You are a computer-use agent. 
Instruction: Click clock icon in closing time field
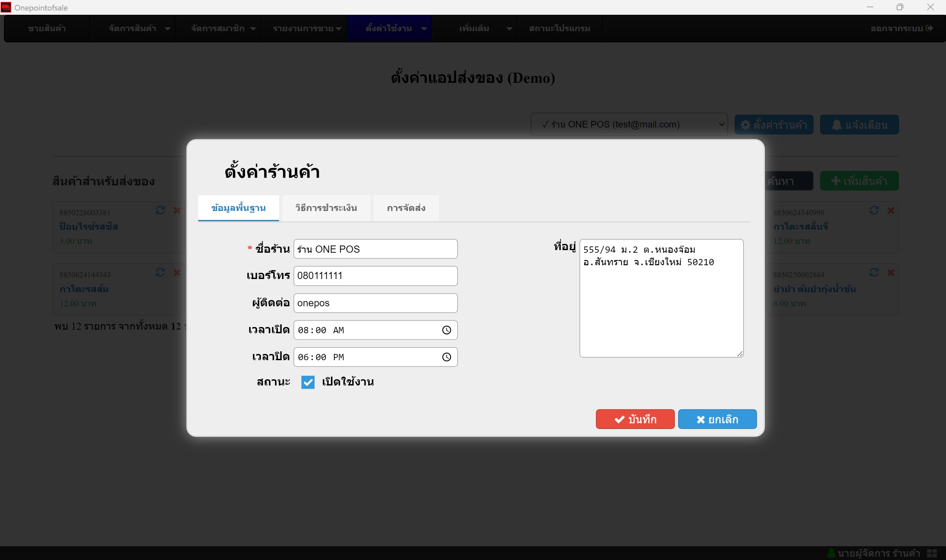(446, 357)
